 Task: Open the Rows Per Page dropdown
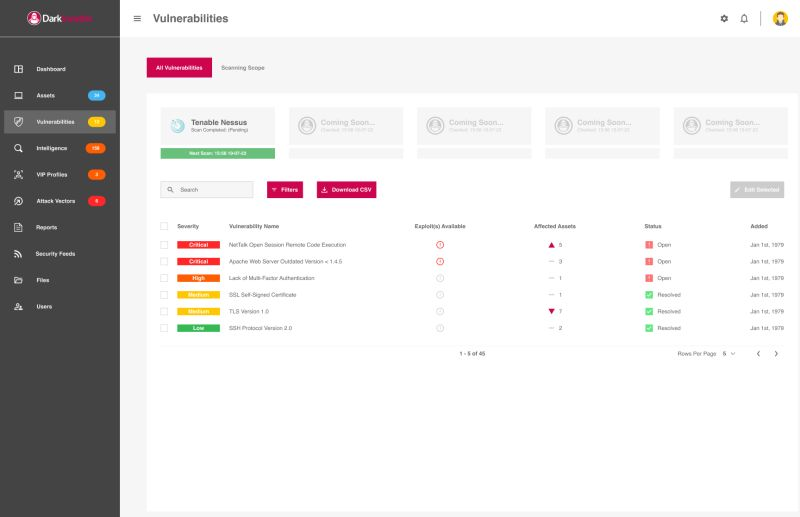click(729, 354)
